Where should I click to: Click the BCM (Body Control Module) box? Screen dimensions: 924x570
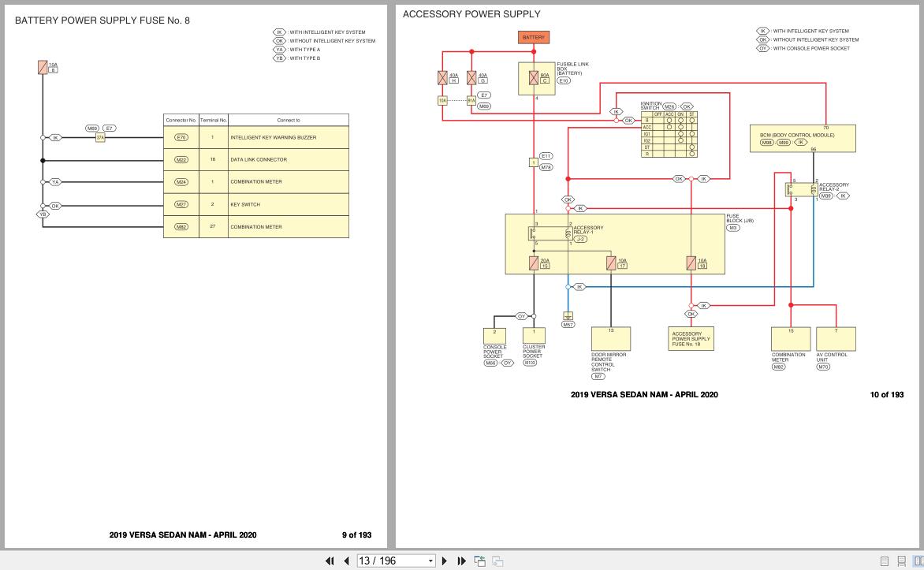(803, 139)
